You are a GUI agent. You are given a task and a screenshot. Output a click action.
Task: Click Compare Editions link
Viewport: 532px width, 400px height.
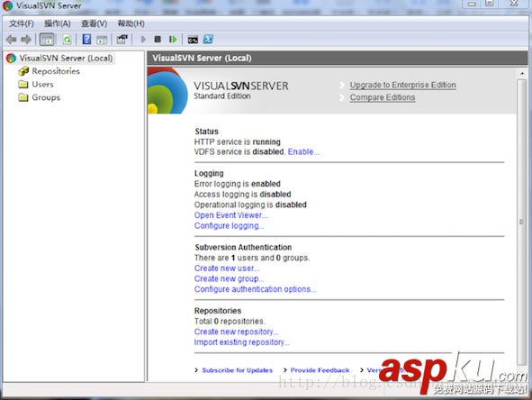pyautogui.click(x=383, y=97)
